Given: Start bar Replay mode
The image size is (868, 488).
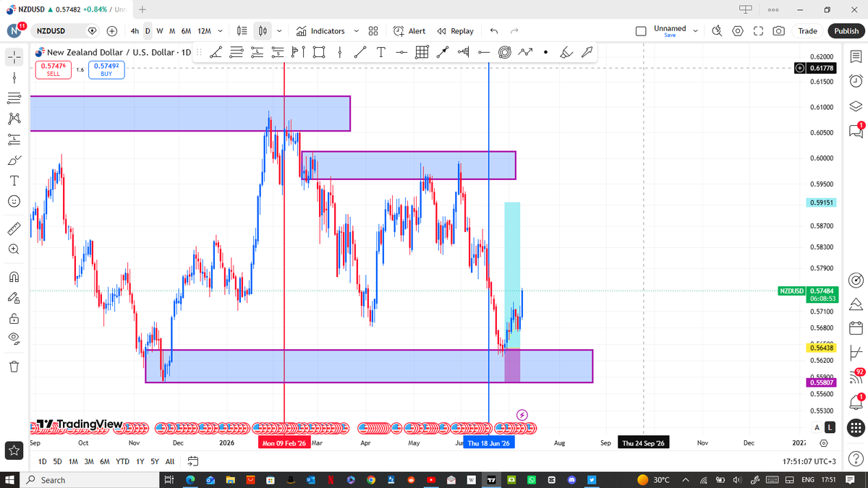Looking at the screenshot, I should [x=456, y=31].
